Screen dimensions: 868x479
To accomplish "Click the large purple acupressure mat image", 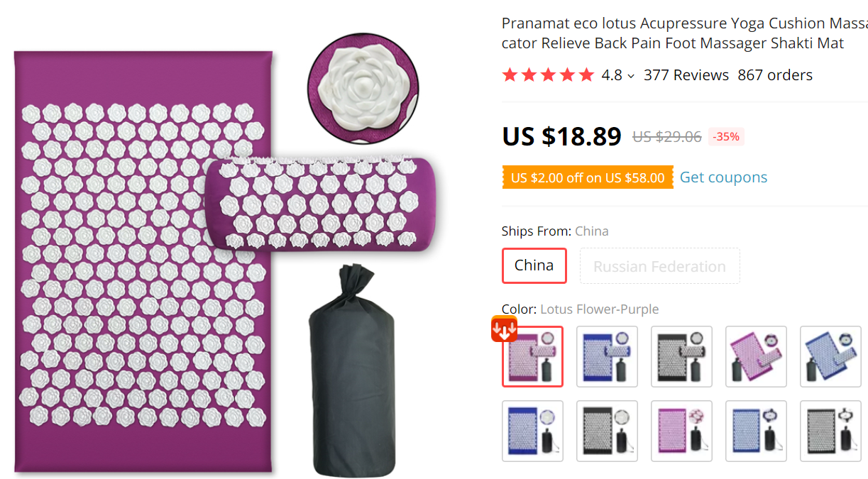I will 144,260.
